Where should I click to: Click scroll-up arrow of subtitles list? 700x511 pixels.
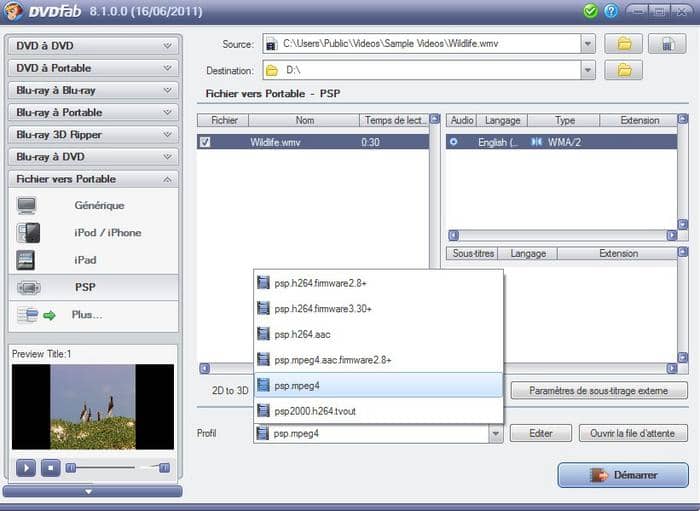[683, 252]
